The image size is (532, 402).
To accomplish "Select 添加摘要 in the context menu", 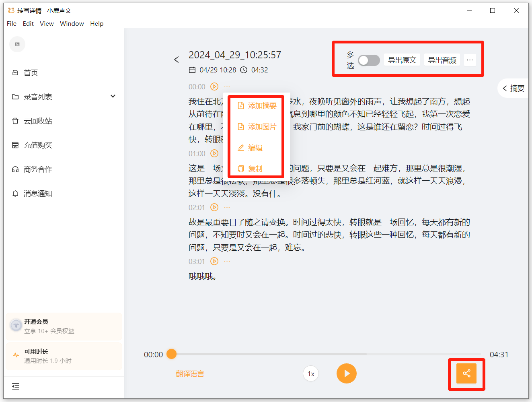I will tap(257, 106).
